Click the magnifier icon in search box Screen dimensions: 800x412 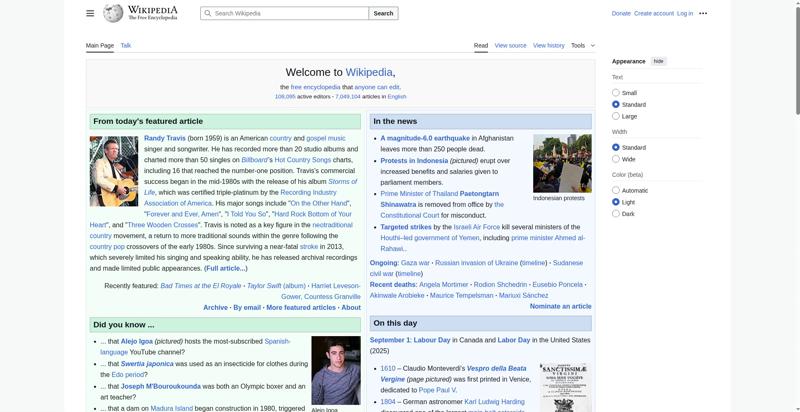coord(207,13)
